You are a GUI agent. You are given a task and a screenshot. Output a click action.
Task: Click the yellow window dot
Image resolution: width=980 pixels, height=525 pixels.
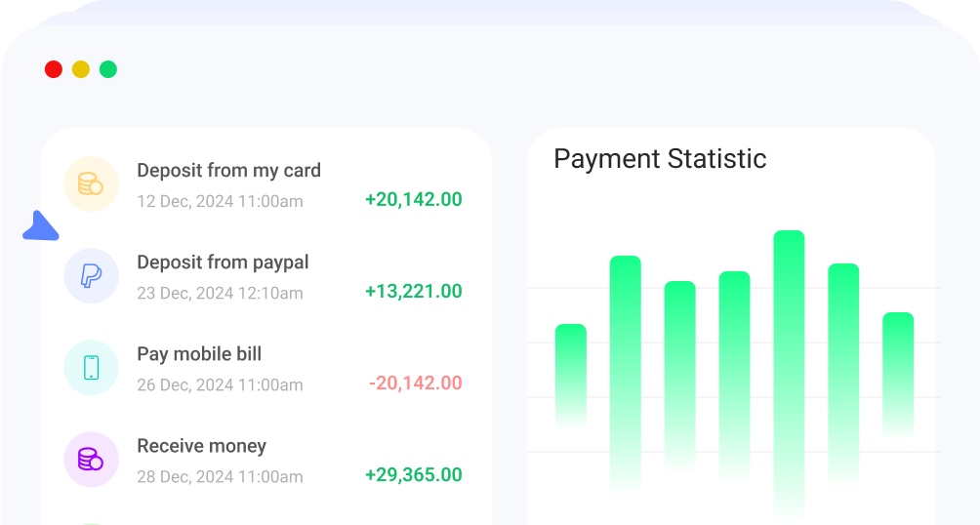point(81,69)
